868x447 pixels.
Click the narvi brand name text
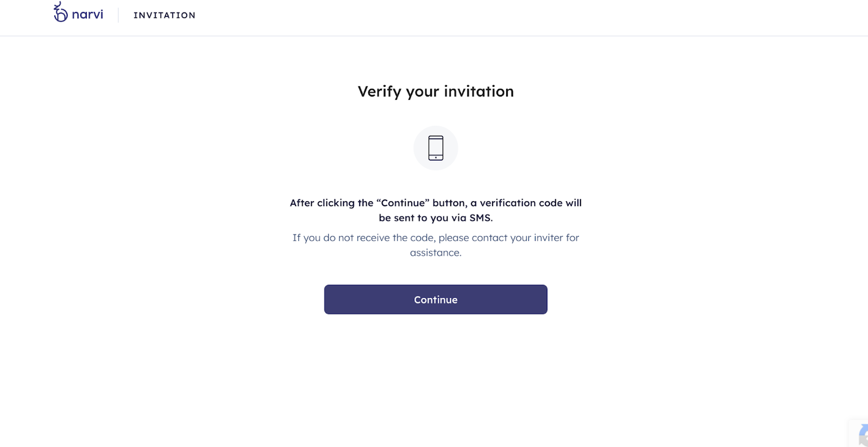[x=88, y=13]
